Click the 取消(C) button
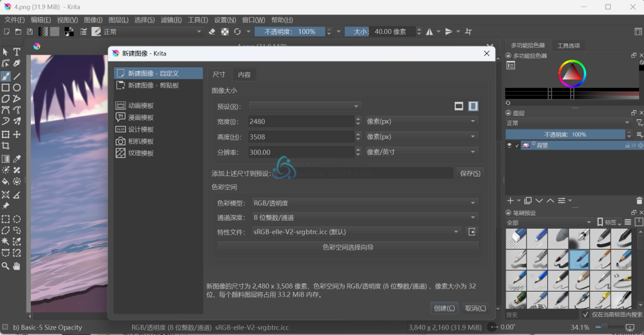 (475, 308)
